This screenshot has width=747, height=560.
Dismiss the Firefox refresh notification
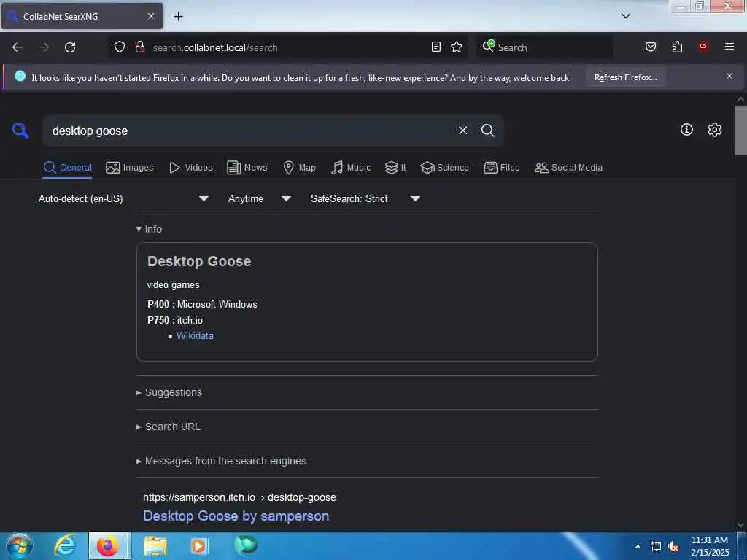729,76
